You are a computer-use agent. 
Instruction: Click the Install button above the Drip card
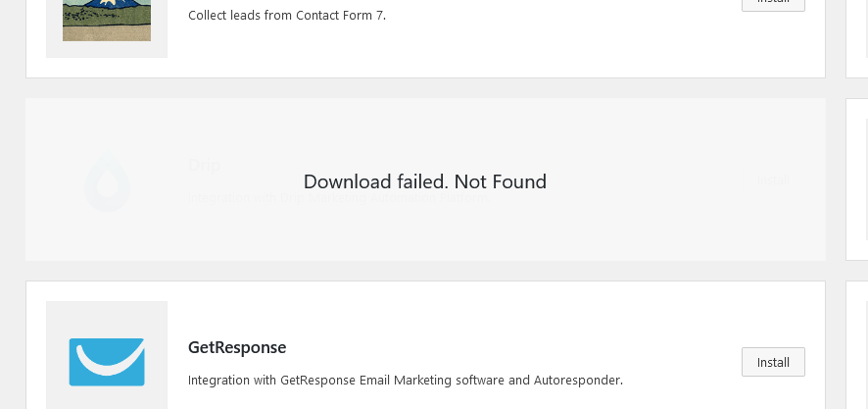pyautogui.click(x=773, y=4)
